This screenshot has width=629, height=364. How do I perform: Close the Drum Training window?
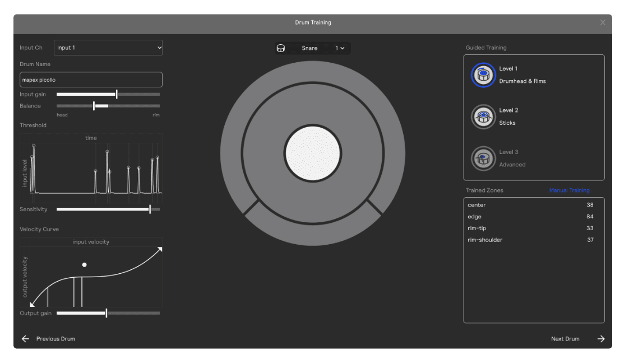(603, 22)
